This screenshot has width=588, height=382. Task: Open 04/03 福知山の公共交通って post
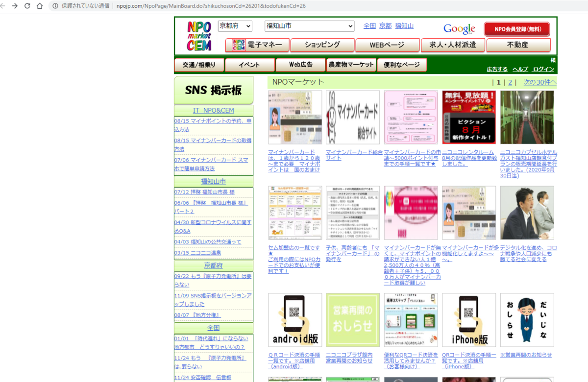pos(208,242)
